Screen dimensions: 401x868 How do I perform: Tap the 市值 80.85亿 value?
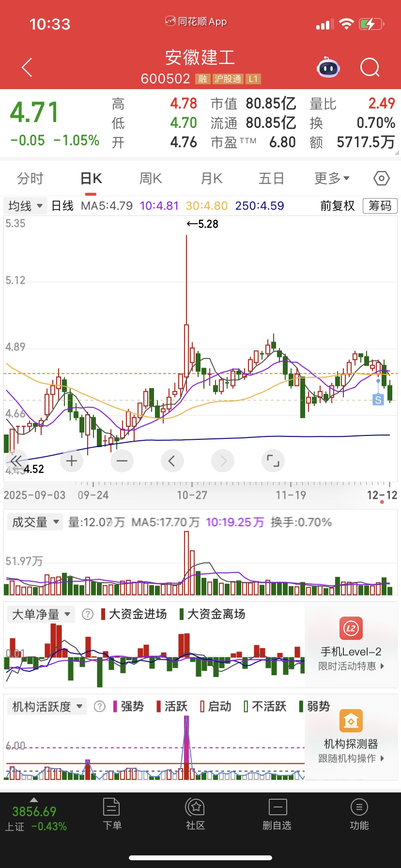pyautogui.click(x=271, y=103)
